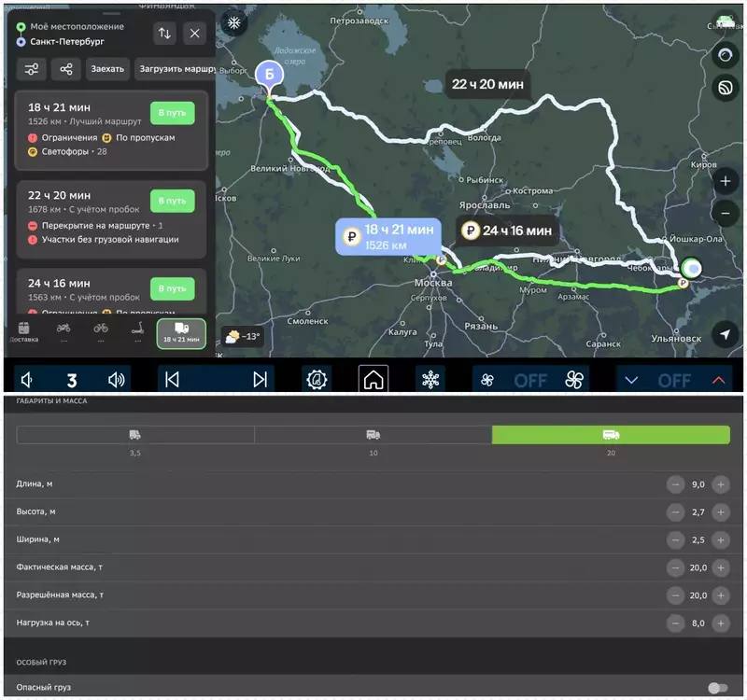
Task: Skip to previous track
Action: (172, 380)
